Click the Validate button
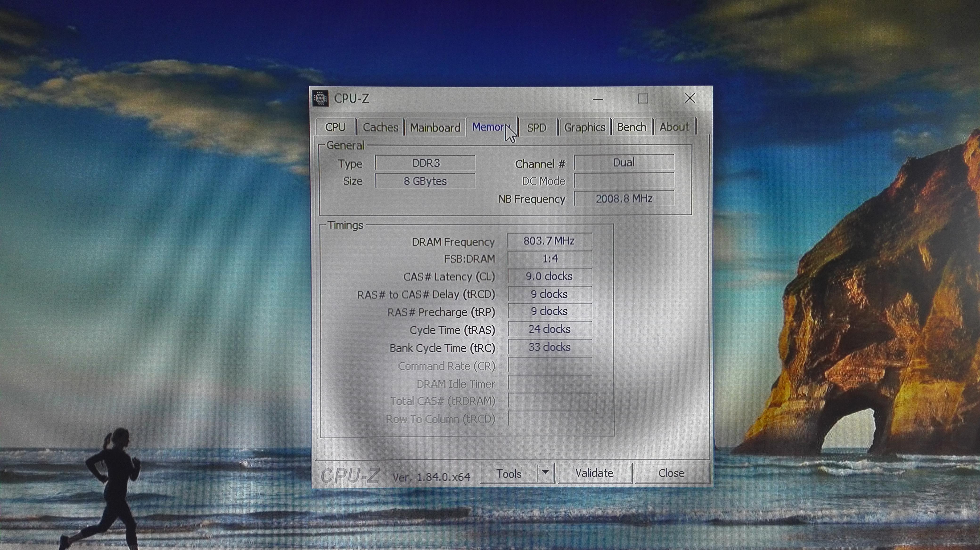The width and height of the screenshot is (980, 550). [594, 473]
